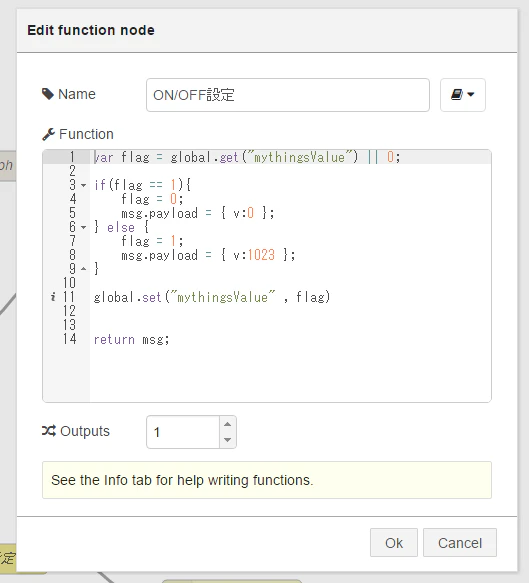529x583 pixels.
Task: Click the 'flag = 0;' line
Action: pos(152,199)
